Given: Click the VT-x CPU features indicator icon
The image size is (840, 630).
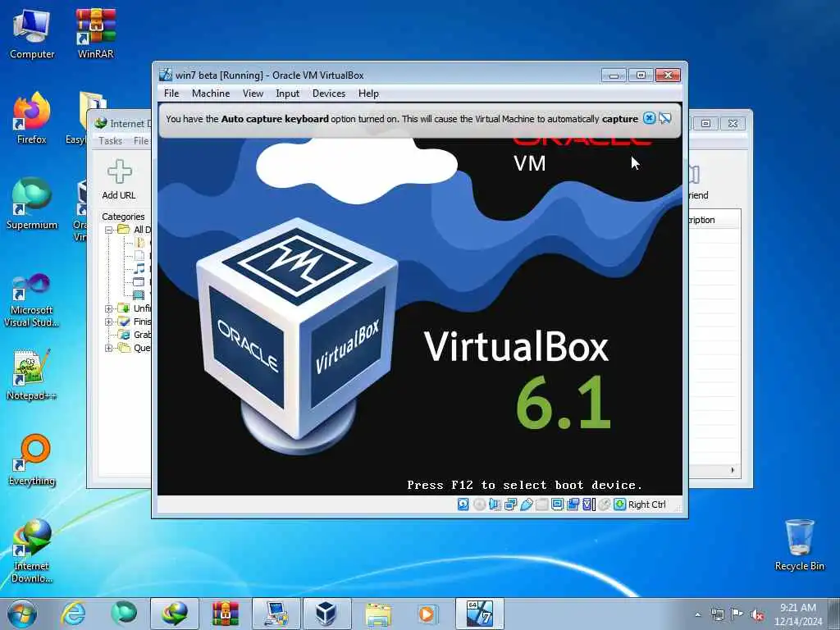Looking at the screenshot, I should 588,504.
